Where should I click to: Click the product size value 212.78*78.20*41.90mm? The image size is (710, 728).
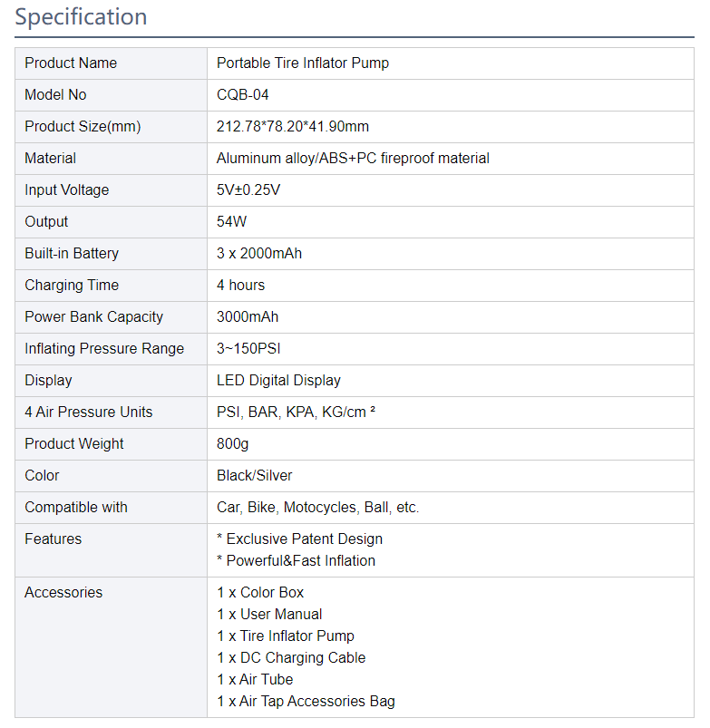coord(293,126)
